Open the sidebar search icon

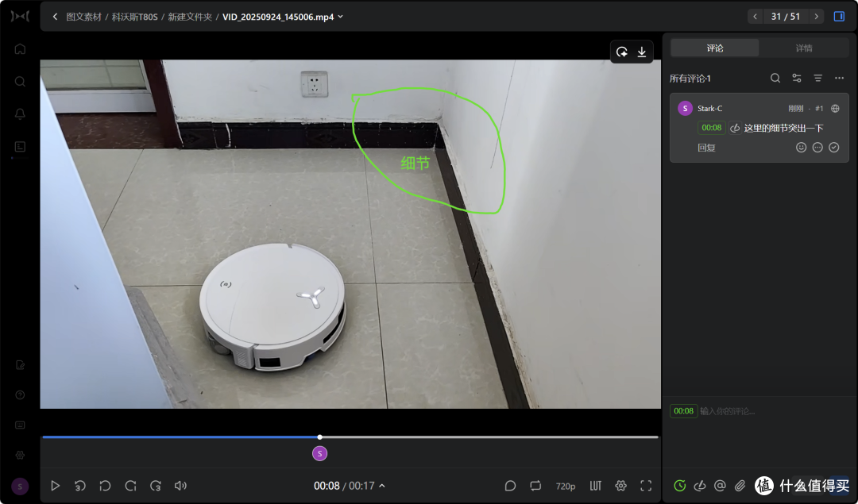click(x=20, y=82)
